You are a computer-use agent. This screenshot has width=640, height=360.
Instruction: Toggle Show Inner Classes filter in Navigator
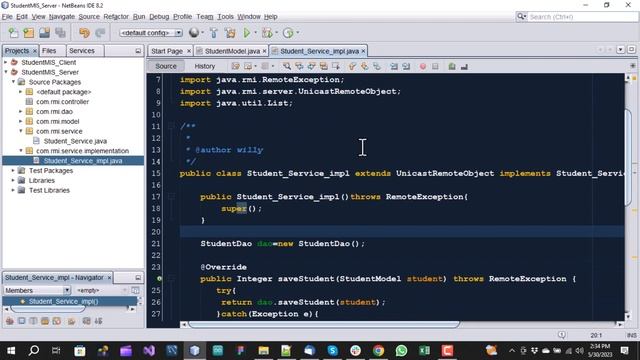point(57,321)
